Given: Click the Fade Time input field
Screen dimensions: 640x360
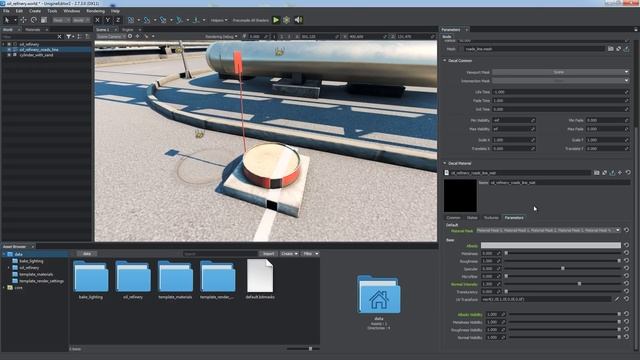Looking at the screenshot, I should pyautogui.click(x=560, y=101).
